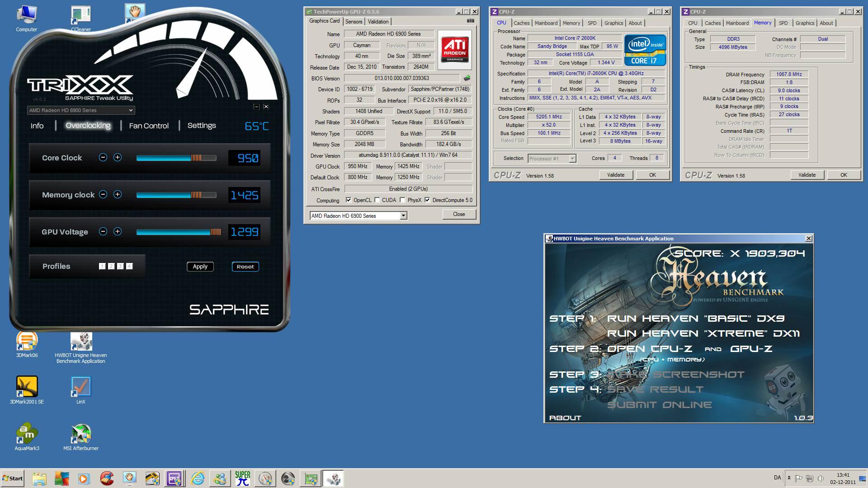Open the 3DMark2001 SE desktop shortcut
This screenshot has height=488, width=868.
pyautogui.click(x=27, y=390)
